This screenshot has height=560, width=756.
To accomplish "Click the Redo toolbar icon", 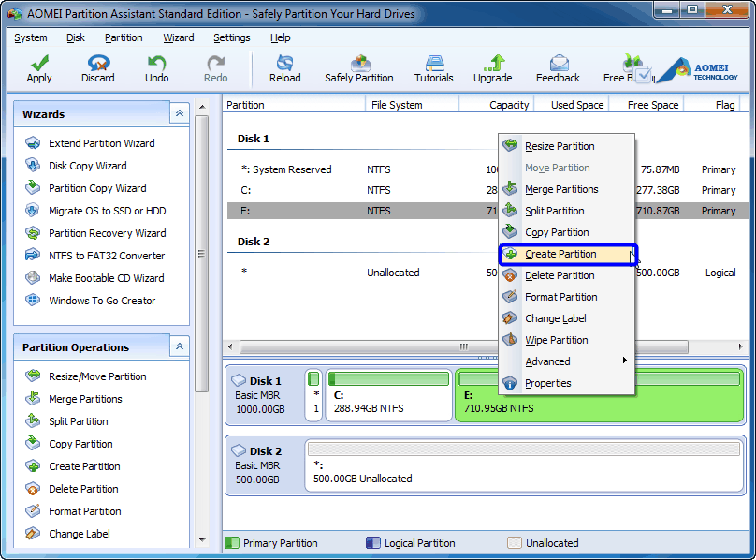I will point(215,68).
